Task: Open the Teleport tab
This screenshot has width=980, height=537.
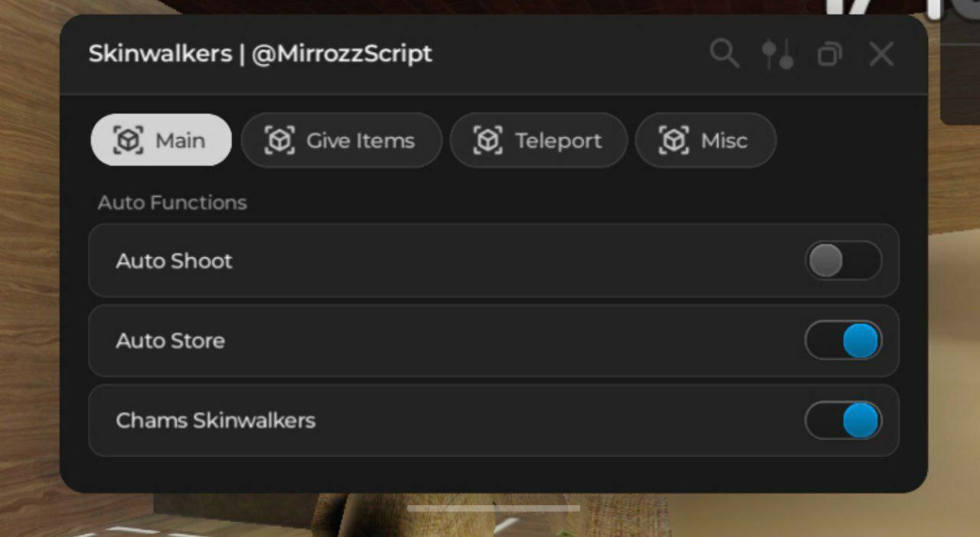Action: click(x=539, y=140)
